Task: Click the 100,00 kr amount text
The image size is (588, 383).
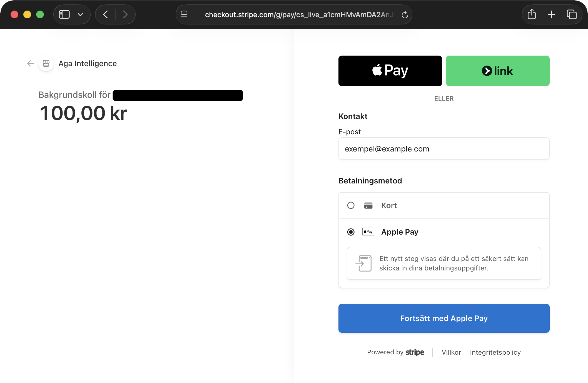Action: pos(83,113)
